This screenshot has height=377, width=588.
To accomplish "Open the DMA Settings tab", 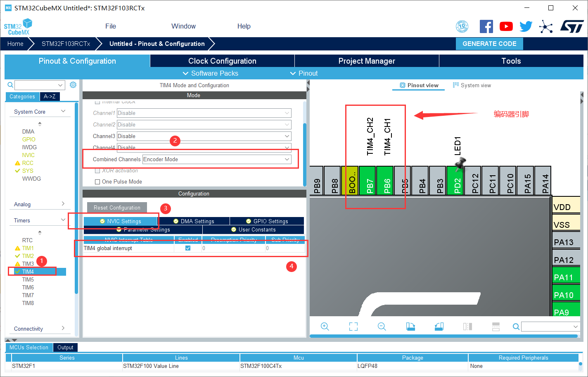I will click(193, 221).
